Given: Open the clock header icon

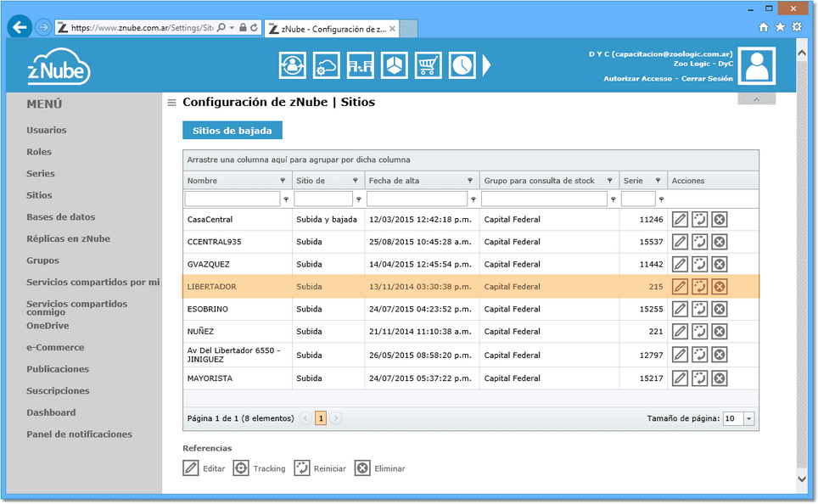Looking at the screenshot, I should 462,65.
